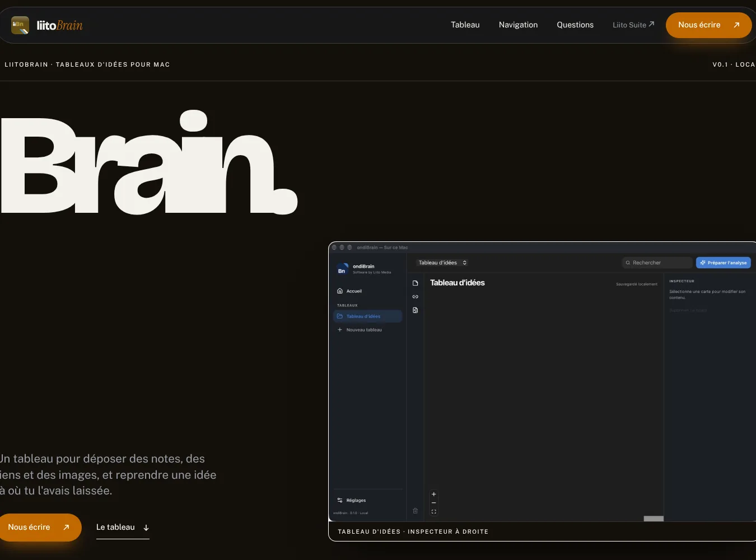The image size is (756, 560).
Task: Click the 'INSPECTEUR' panel label
Action: tap(682, 281)
